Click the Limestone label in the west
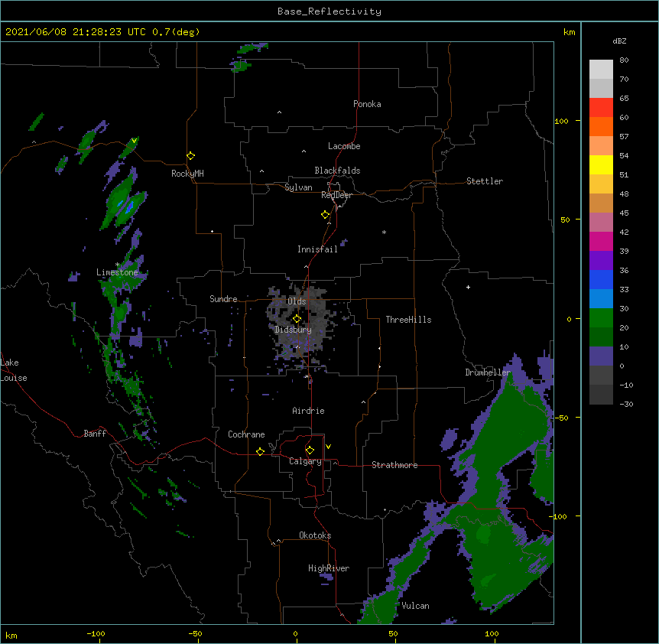This screenshot has height=644, width=659. click(117, 272)
